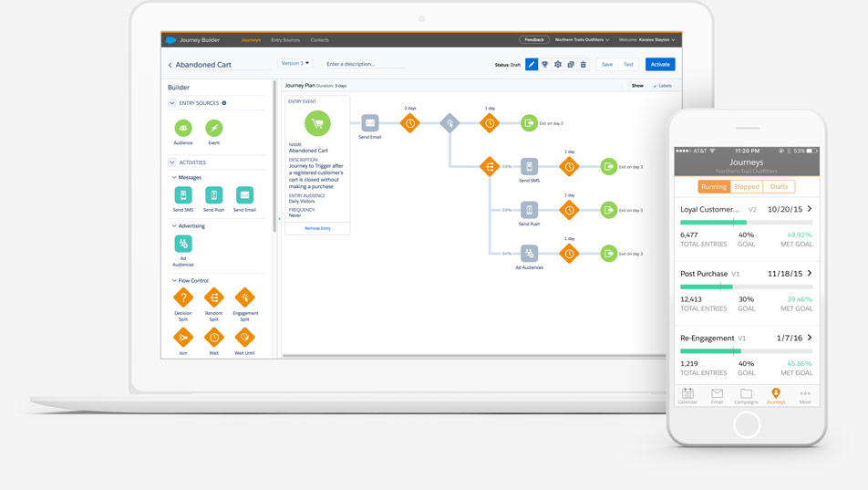The width and height of the screenshot is (868, 490).
Task: Select the Decision Split flow control icon
Action: click(183, 297)
